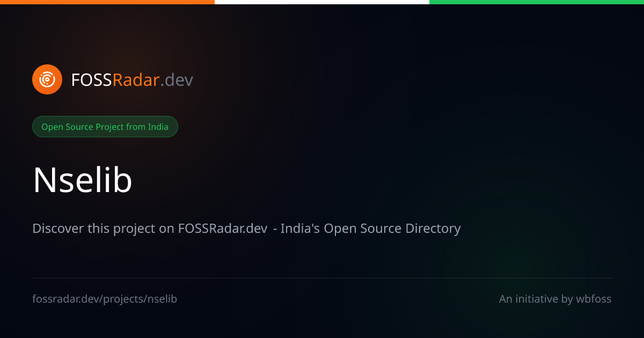The height and width of the screenshot is (338, 644).
Task: Click "FOSSRadar.dev" in the description line
Action: [223, 229]
